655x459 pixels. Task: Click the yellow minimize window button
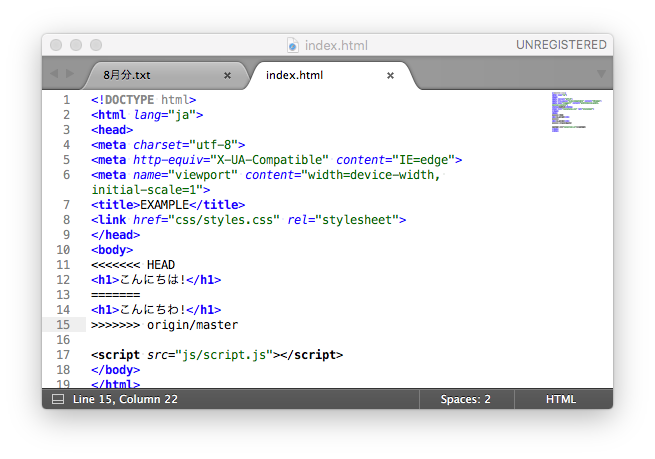(x=76, y=45)
